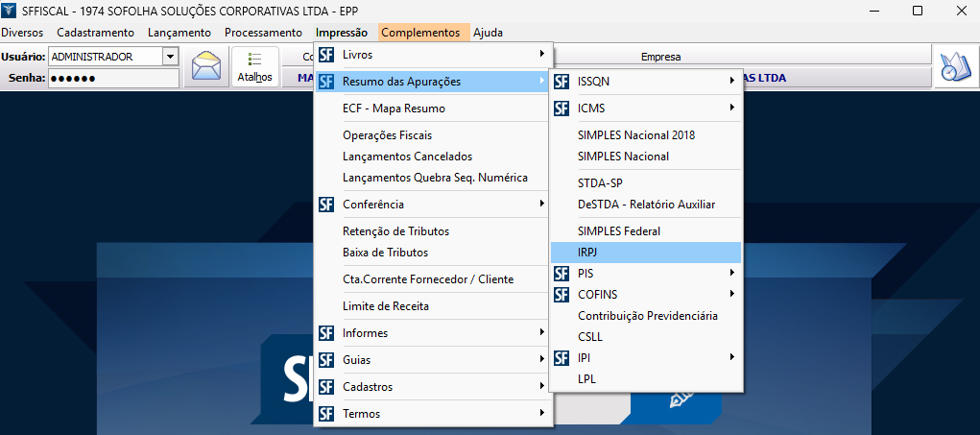Image resolution: width=980 pixels, height=435 pixels.
Task: Click the SF icon beside Informes
Action: (326, 333)
